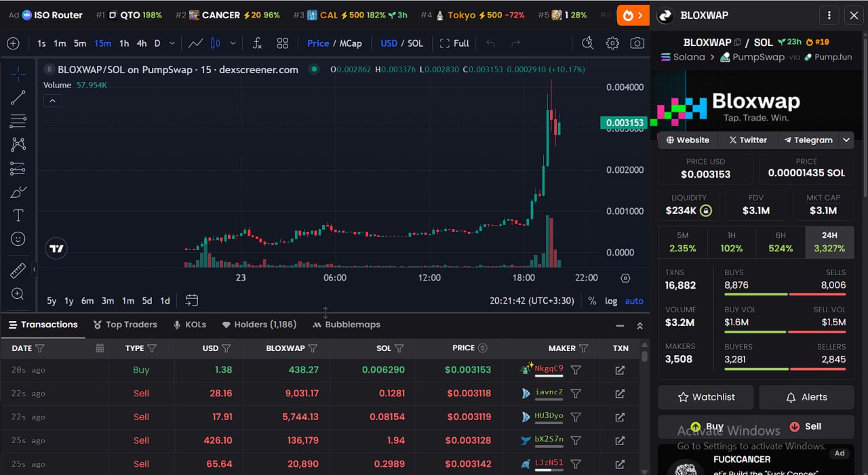
Task: Open the MAKER column filter
Action: [583, 348]
